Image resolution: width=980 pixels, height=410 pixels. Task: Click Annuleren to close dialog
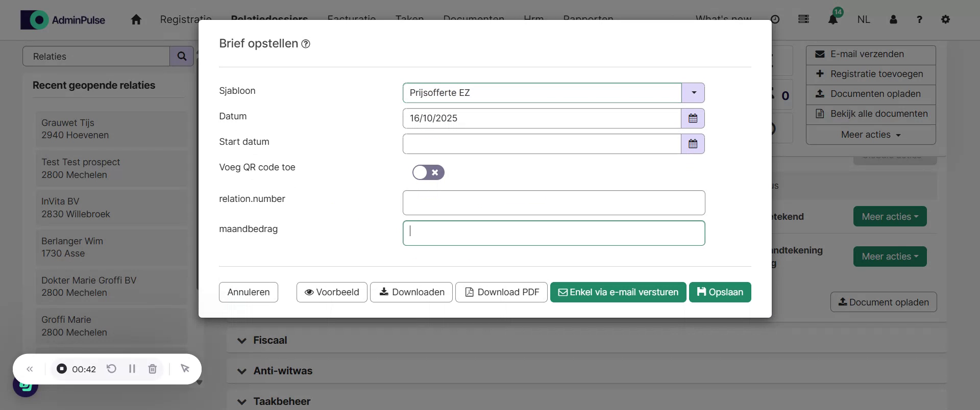point(249,292)
